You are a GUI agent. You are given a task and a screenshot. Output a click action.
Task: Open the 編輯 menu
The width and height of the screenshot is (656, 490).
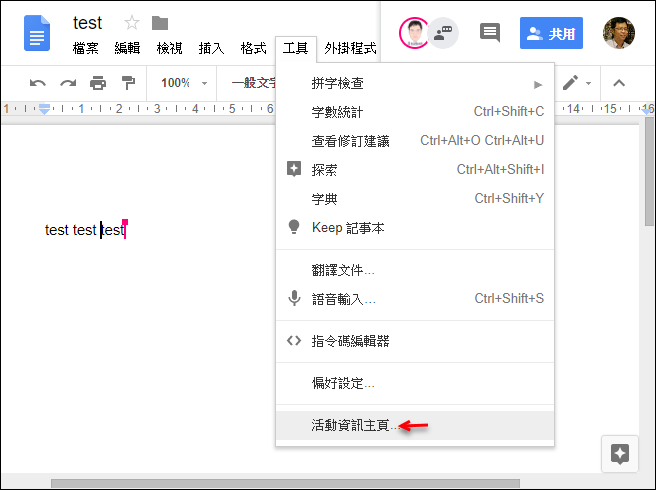pos(127,48)
